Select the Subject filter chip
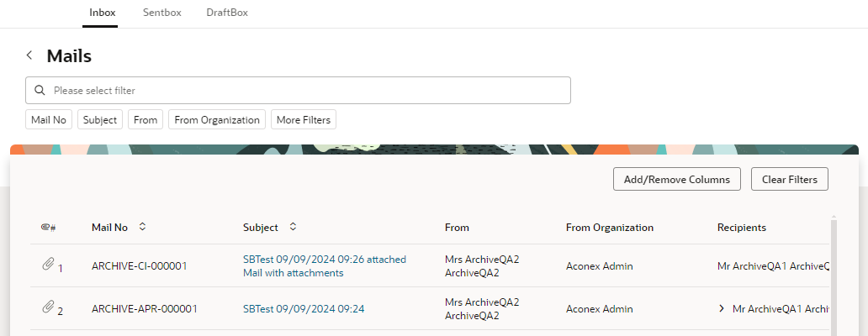 point(100,119)
